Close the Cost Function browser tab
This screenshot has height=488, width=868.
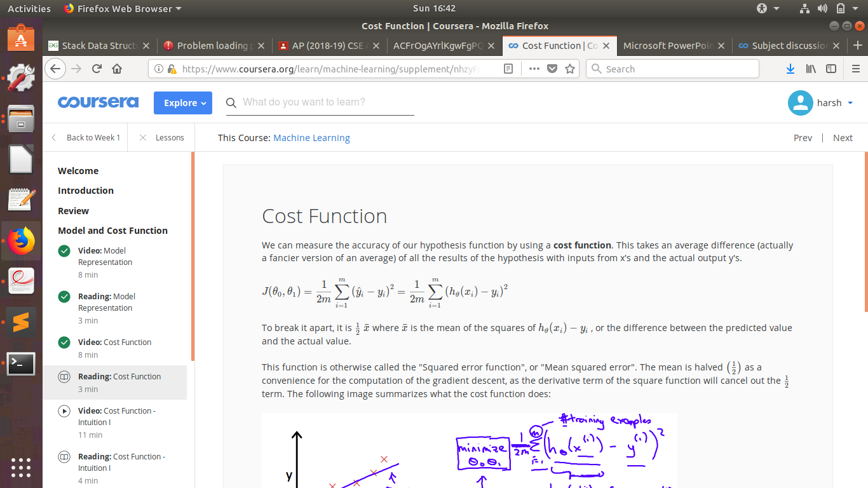[x=606, y=46]
